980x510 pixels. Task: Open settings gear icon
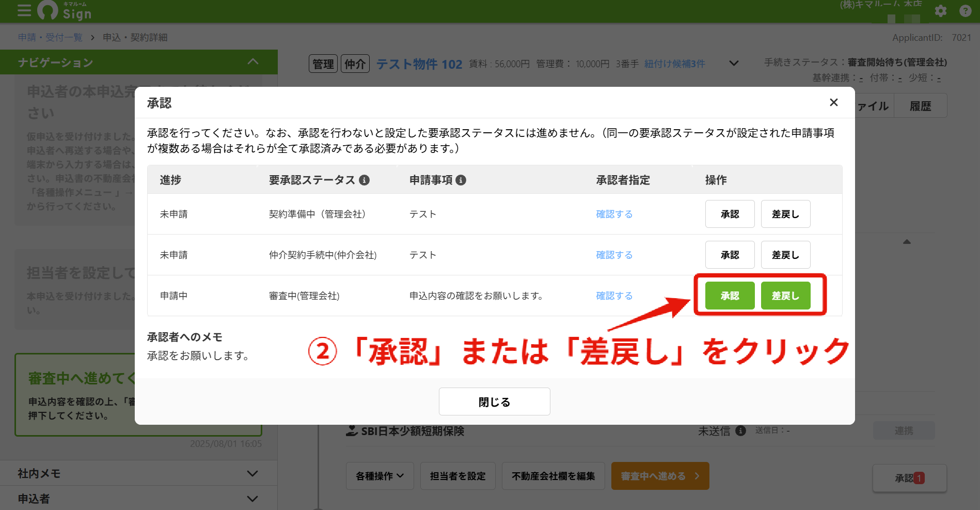click(x=940, y=11)
